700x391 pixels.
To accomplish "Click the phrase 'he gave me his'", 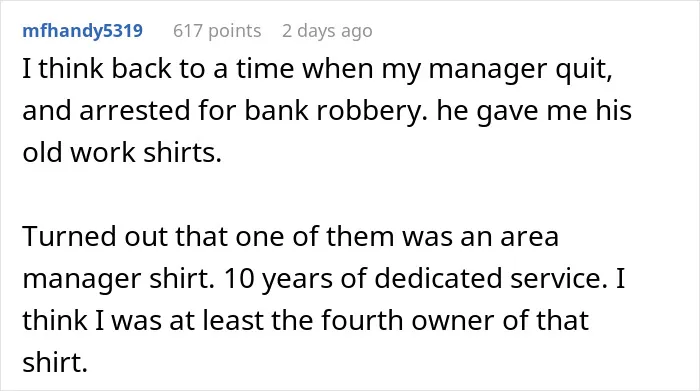I will pos(534,110).
